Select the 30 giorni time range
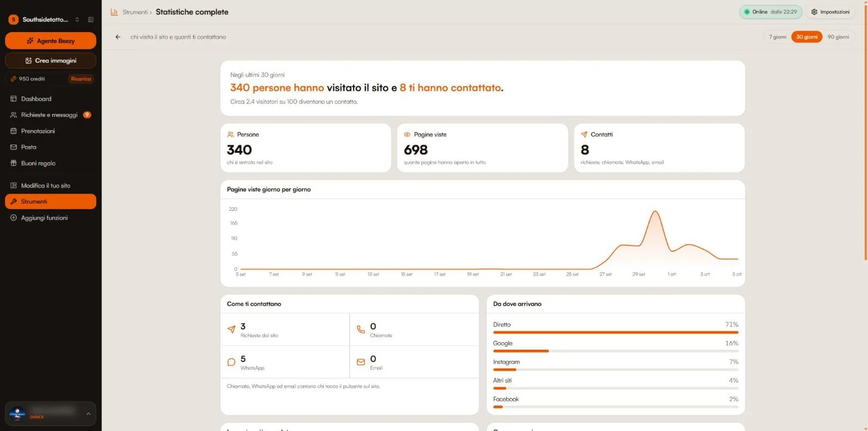The height and width of the screenshot is (431, 868). pyautogui.click(x=807, y=37)
